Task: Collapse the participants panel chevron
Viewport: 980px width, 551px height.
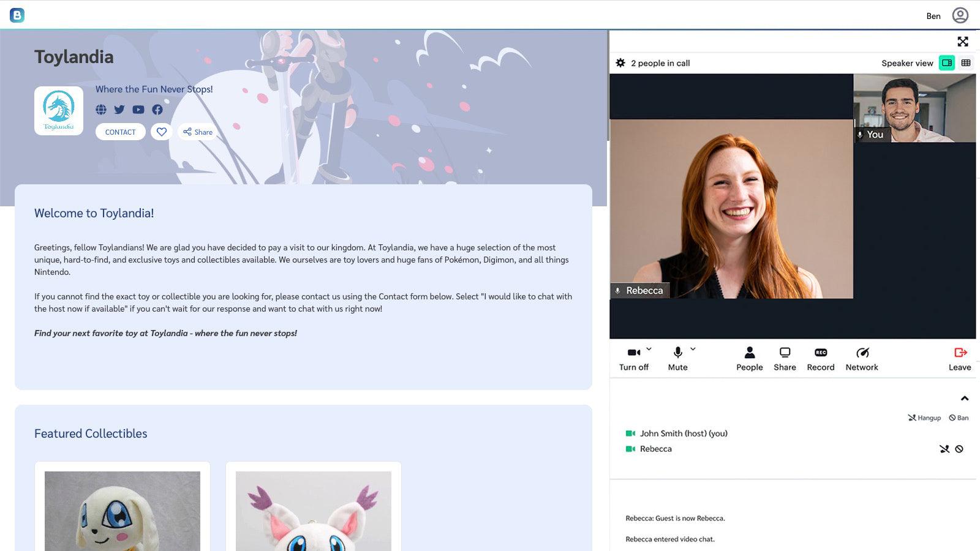Action: pyautogui.click(x=965, y=399)
